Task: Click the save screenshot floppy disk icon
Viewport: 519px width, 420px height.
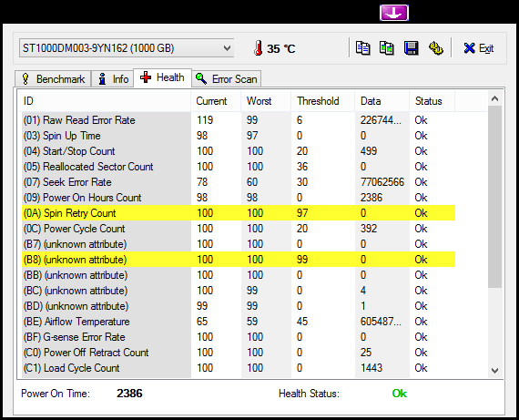Action: coord(411,48)
